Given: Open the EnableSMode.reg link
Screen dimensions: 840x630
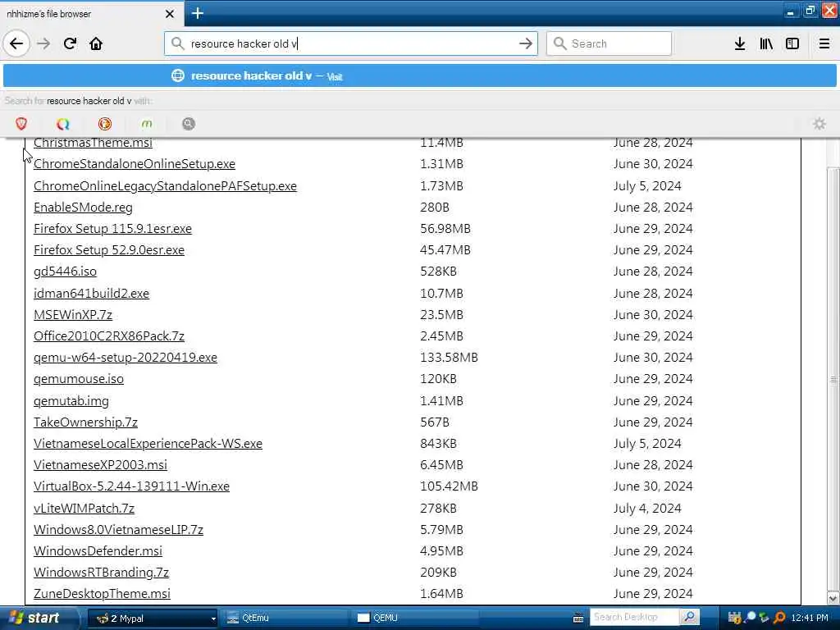Looking at the screenshot, I should pos(83,208).
